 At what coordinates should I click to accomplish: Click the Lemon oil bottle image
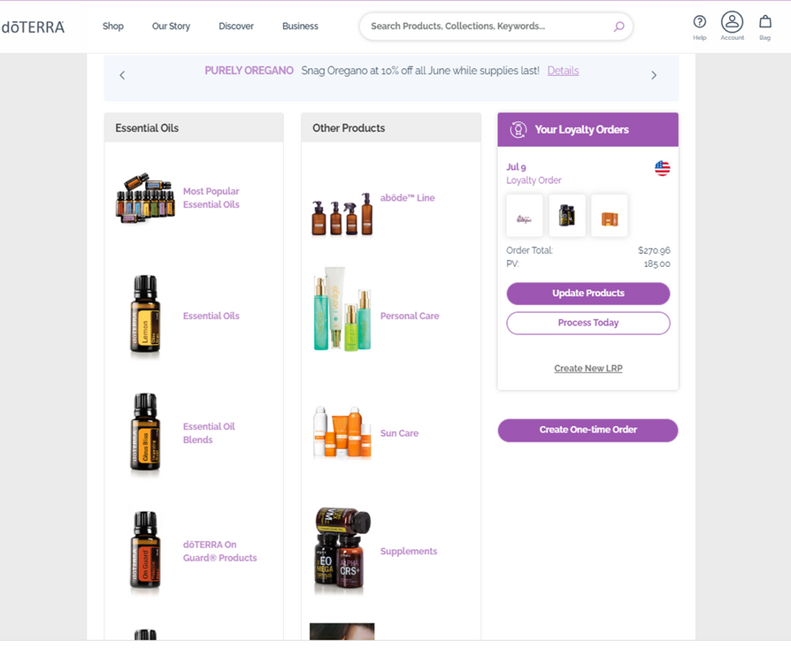click(145, 316)
